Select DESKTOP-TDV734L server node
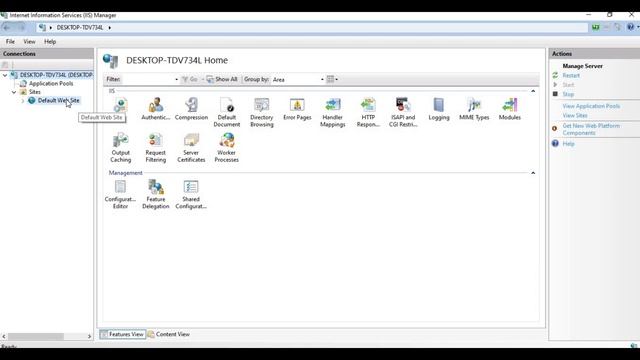640x360 pixels. (56, 75)
